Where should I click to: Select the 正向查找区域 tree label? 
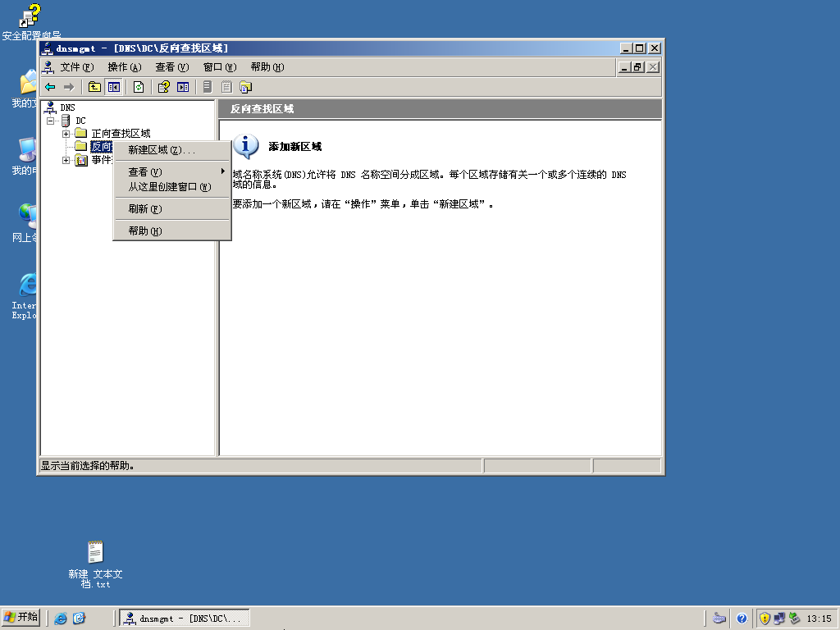point(121,134)
